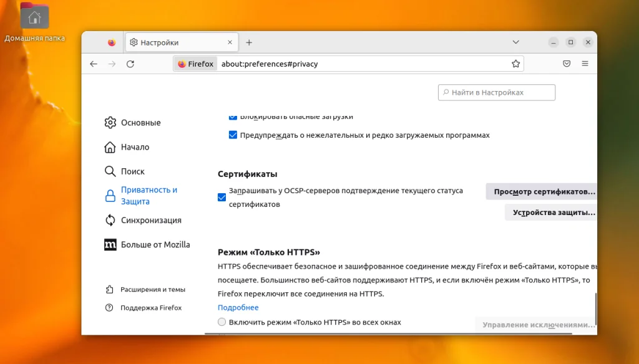Click the magnifier icon next to Поиск
This screenshot has height=364, width=639.
[110, 171]
